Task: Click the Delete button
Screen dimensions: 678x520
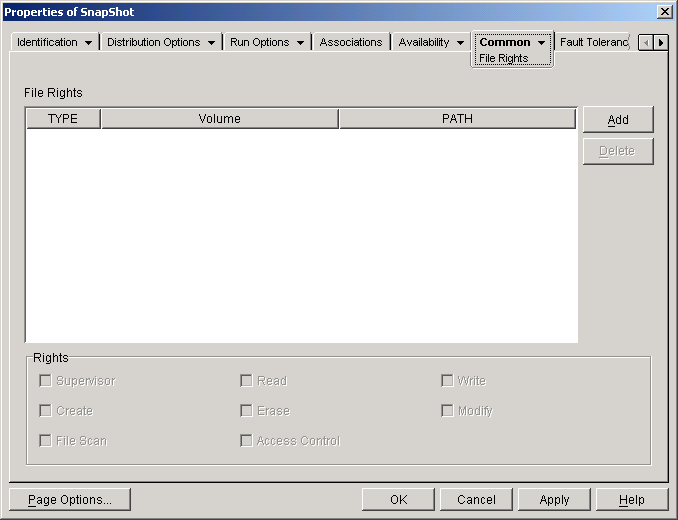Action: click(618, 151)
